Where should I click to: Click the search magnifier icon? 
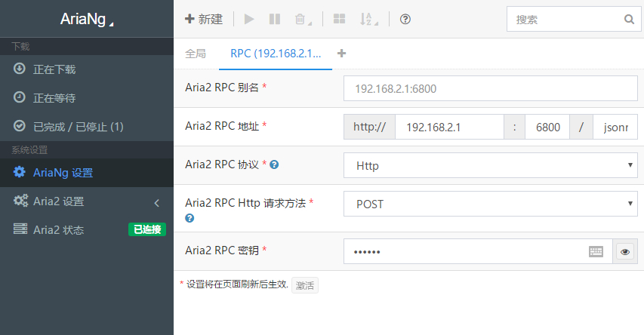pos(629,19)
